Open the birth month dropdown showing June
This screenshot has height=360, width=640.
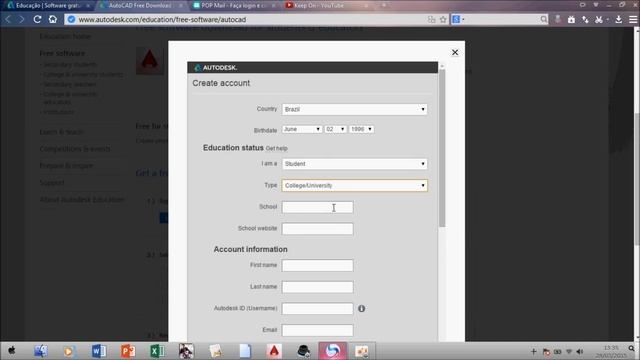coord(302,129)
